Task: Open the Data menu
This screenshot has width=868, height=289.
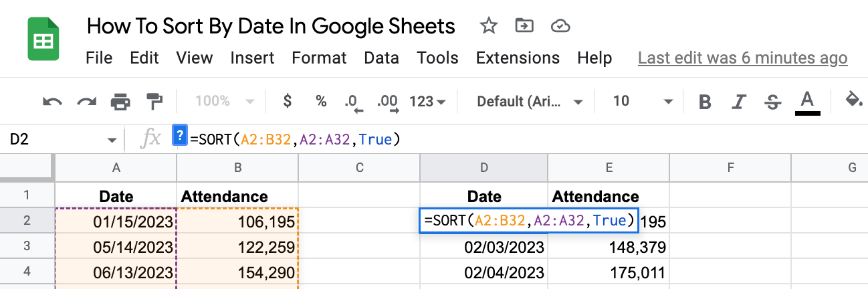Action: tap(381, 58)
